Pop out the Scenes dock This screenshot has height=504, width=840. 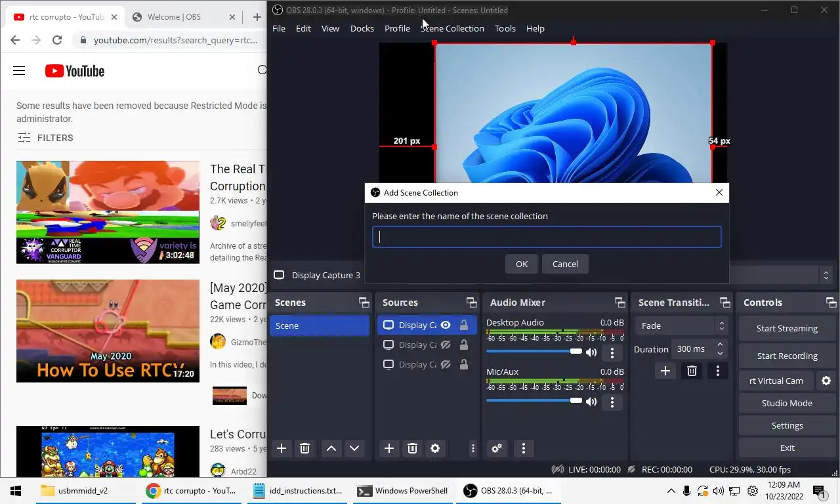pos(364,303)
